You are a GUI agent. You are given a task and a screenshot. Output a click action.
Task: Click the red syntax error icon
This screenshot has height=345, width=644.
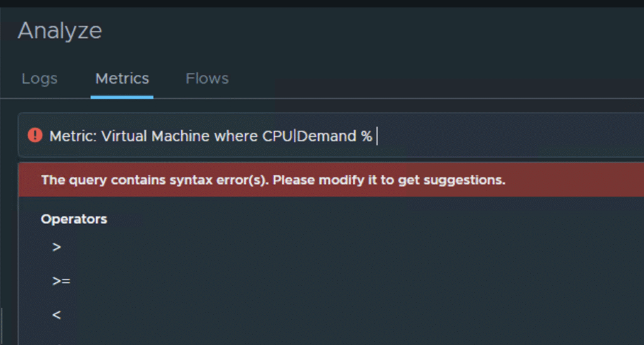pos(35,135)
